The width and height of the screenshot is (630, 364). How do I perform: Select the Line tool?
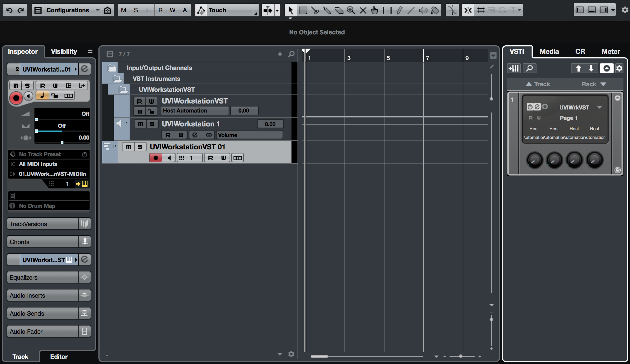point(411,10)
